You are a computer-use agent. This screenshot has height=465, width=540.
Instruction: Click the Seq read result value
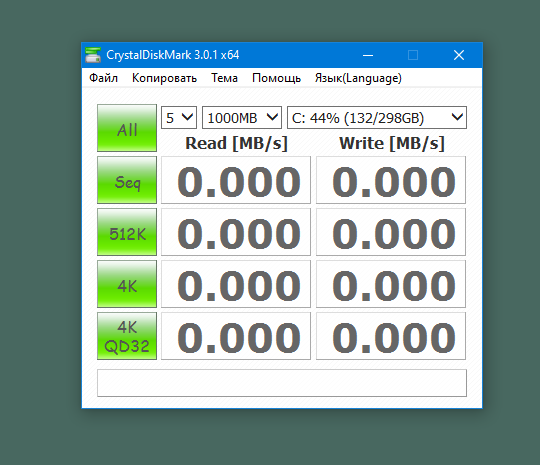(x=236, y=180)
